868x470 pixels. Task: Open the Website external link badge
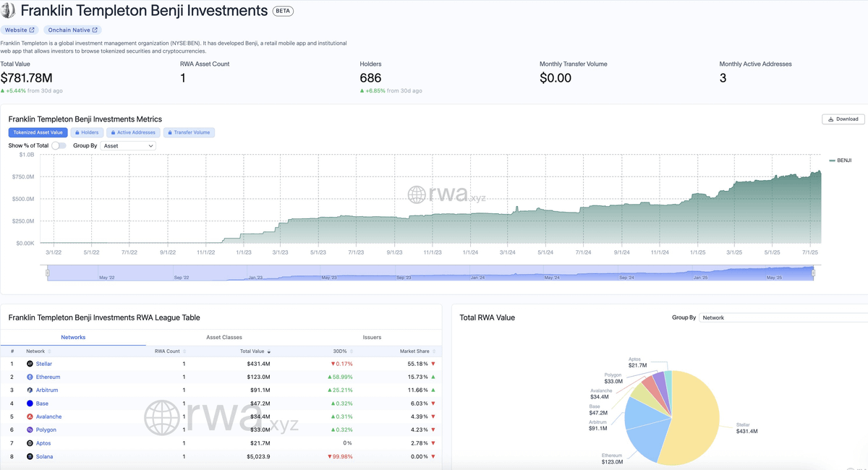click(x=20, y=30)
